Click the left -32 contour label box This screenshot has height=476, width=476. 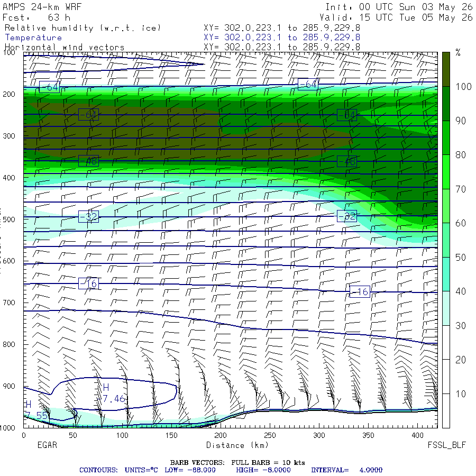88,216
